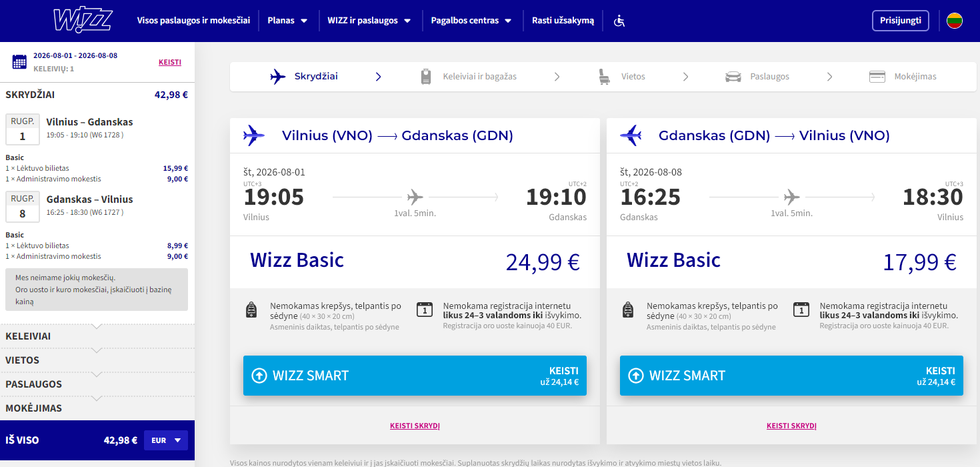Open Visos paslaugos ir mokesčiai menu item
Screen dimensions: 980x467
193,21
